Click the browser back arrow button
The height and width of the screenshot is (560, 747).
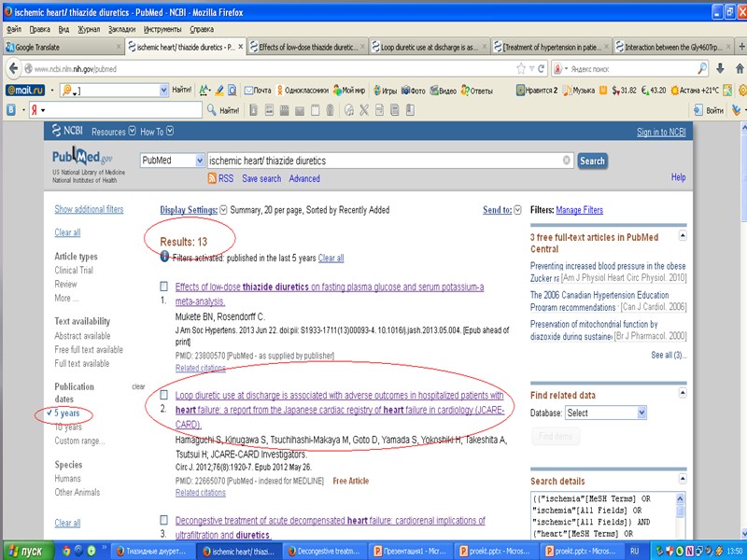(13, 68)
